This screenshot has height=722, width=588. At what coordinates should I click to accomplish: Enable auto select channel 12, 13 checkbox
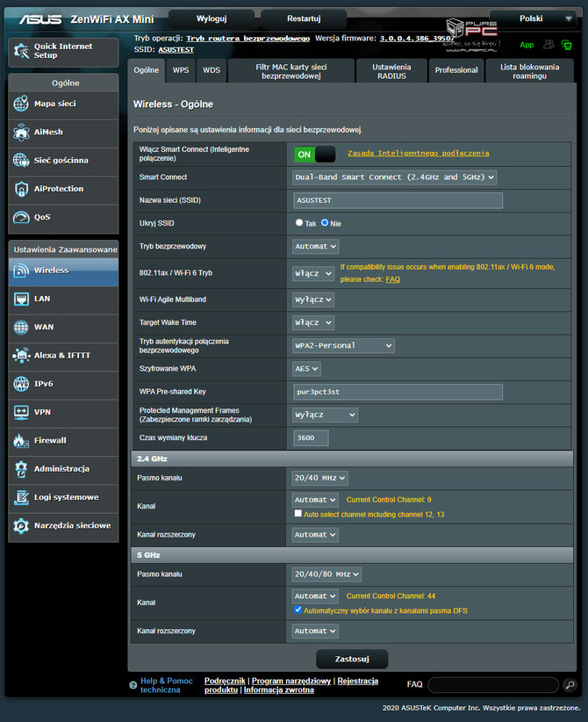pyautogui.click(x=298, y=514)
